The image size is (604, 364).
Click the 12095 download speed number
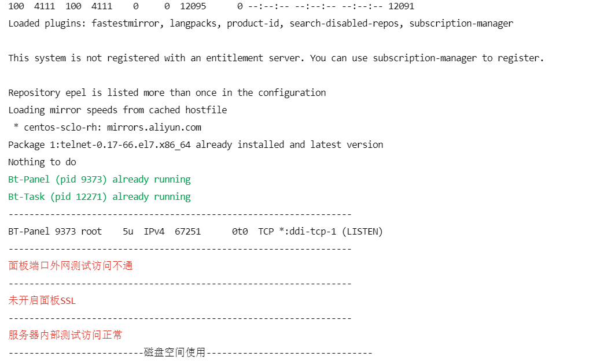click(x=193, y=6)
